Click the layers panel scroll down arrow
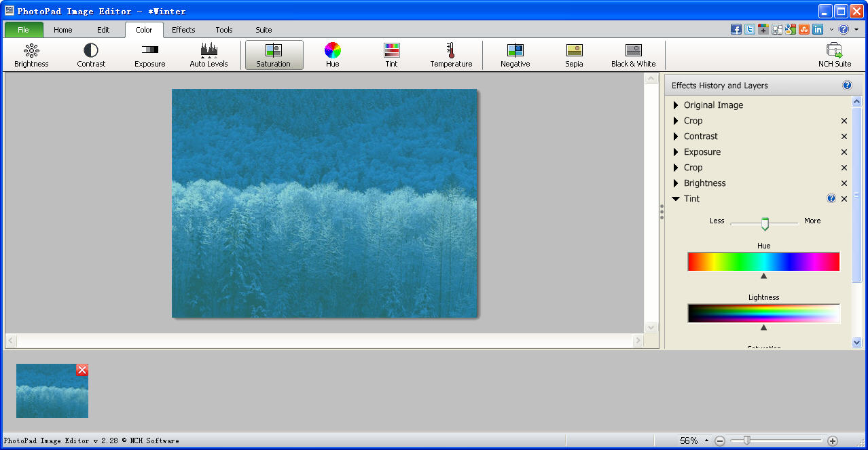Image resolution: width=868 pixels, height=450 pixels. click(x=857, y=343)
